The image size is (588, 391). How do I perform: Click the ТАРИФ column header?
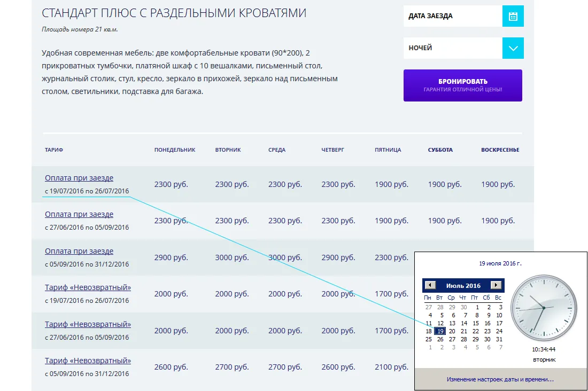click(54, 150)
